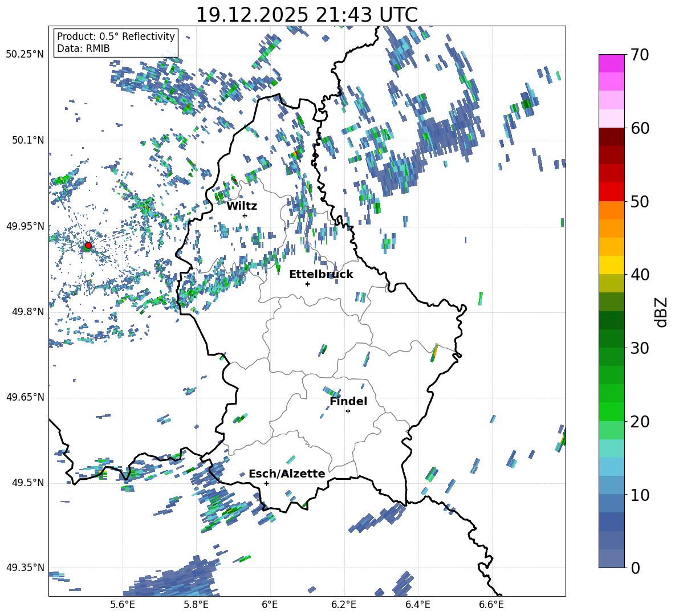This screenshot has width=675, height=616.
Task: Click the '5.6°E' longitude label
Action: click(122, 605)
